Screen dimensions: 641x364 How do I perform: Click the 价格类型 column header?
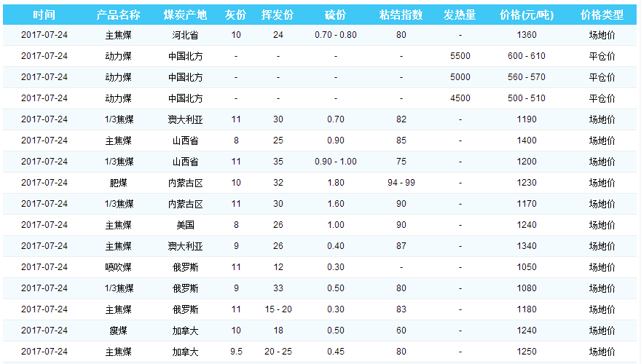(602, 15)
